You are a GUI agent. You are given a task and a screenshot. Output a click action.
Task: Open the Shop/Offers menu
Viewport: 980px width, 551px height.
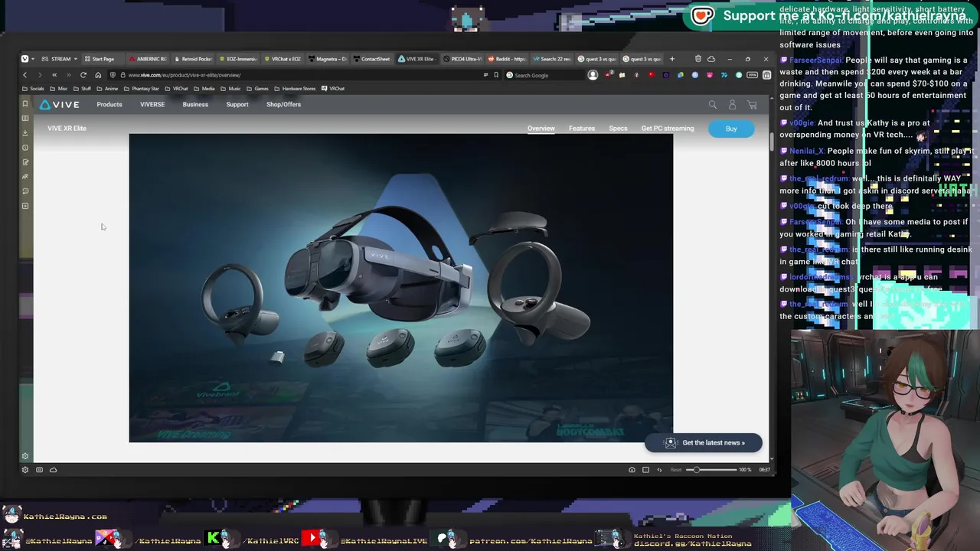pyautogui.click(x=283, y=105)
